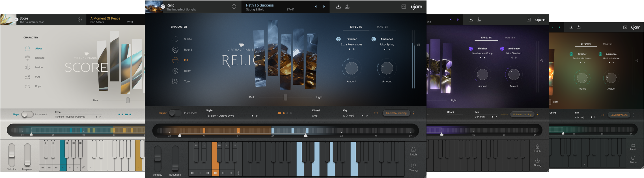Switch to the MASTER tab in the Relic window
Screen dimensions: 644x178
click(382, 27)
